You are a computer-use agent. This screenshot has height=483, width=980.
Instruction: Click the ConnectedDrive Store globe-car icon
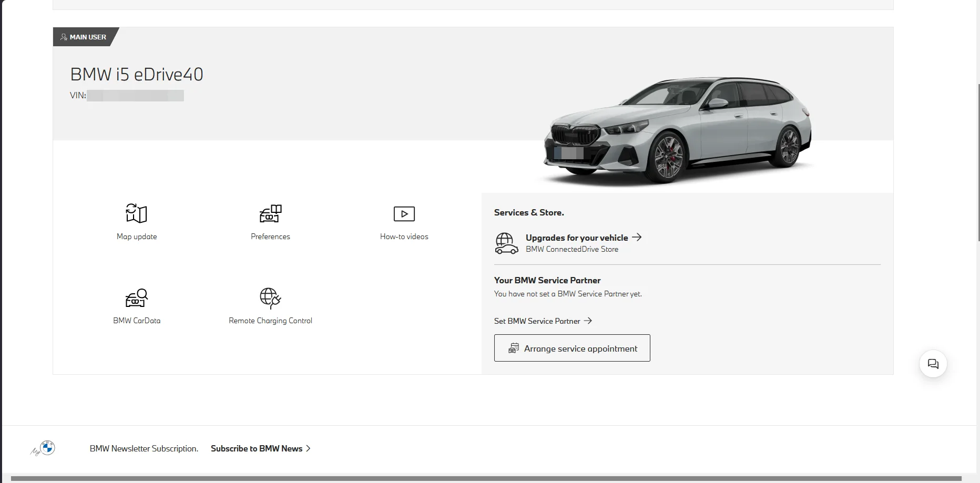[506, 243]
